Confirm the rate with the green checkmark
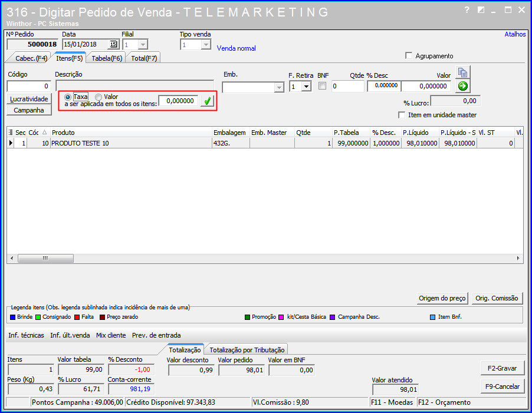The width and height of the screenshot is (532, 413). [x=207, y=101]
